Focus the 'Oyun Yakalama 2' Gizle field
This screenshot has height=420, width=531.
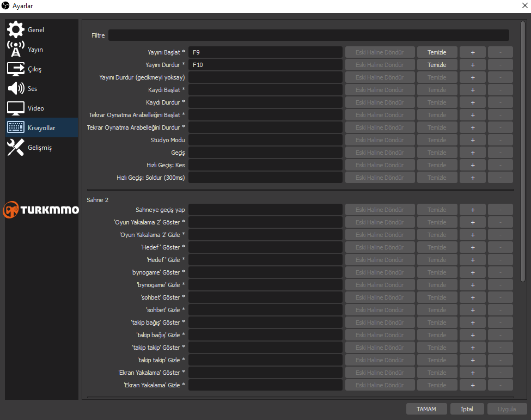[x=265, y=235]
